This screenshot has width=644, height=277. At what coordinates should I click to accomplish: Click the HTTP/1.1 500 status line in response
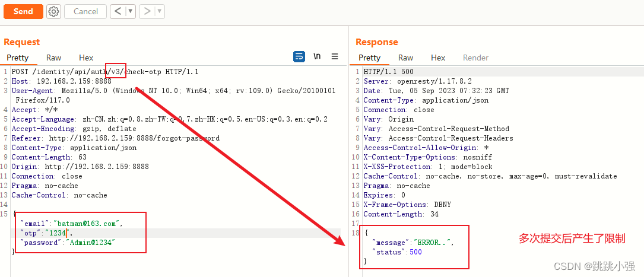coord(389,72)
